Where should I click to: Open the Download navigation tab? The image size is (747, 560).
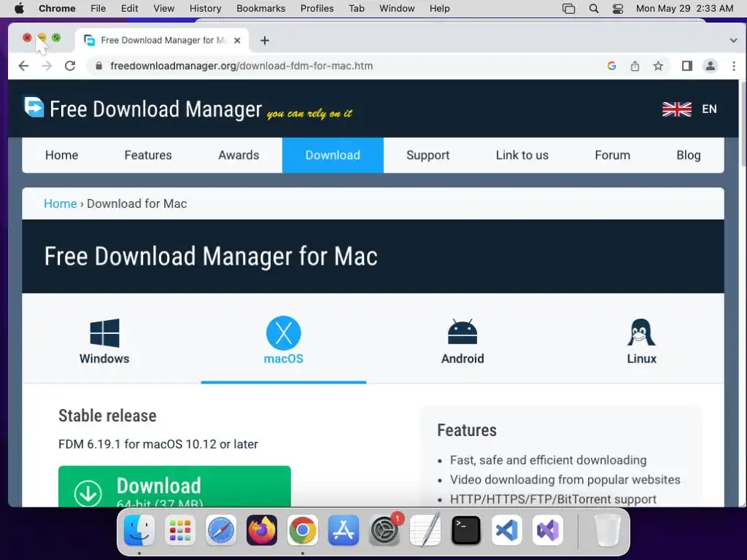click(x=333, y=155)
